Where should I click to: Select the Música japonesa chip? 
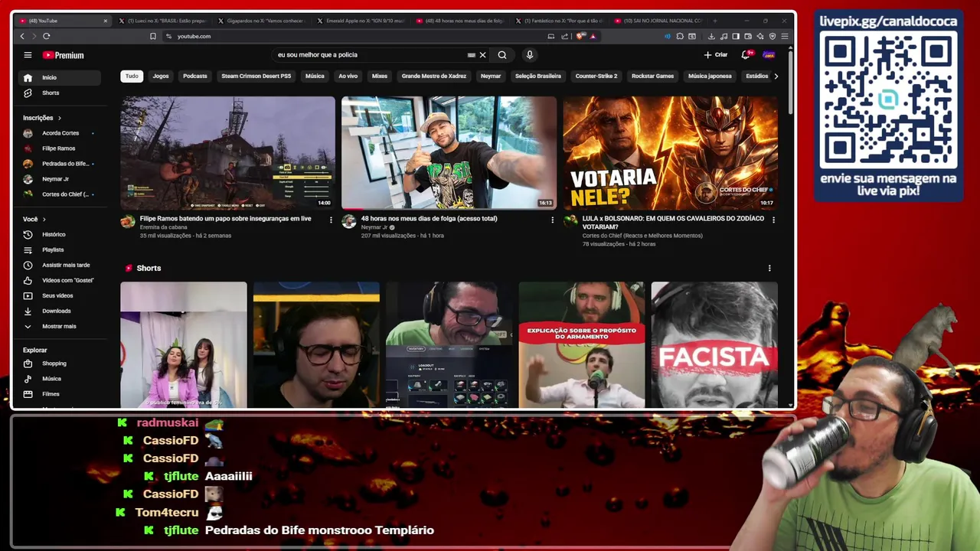tap(710, 76)
